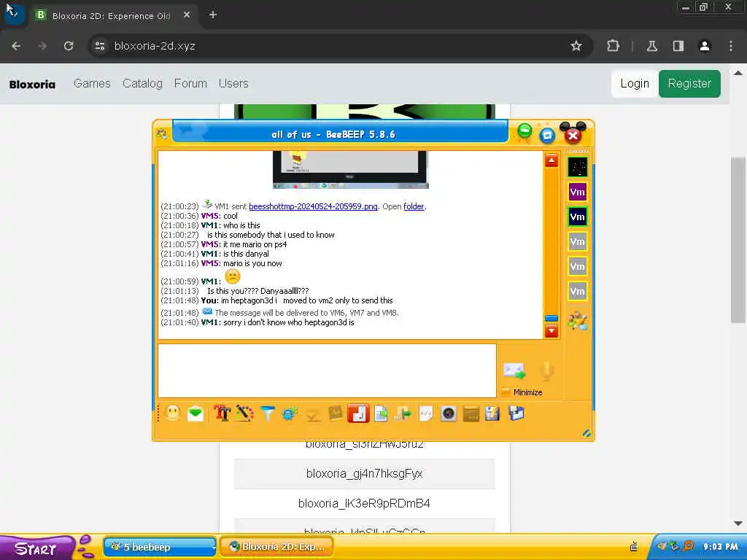Click the microphone voice message icon
The height and width of the screenshot is (560, 747).
546,370
